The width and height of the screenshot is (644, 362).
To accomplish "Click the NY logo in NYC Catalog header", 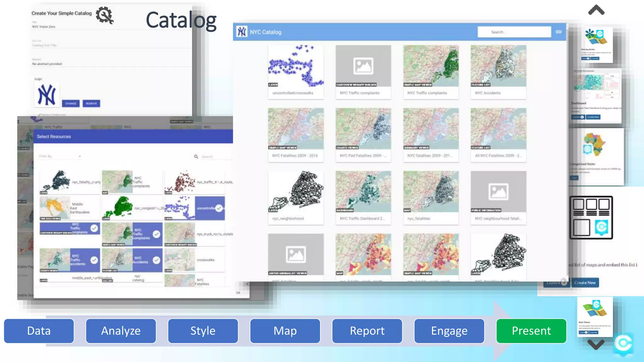I will (241, 32).
